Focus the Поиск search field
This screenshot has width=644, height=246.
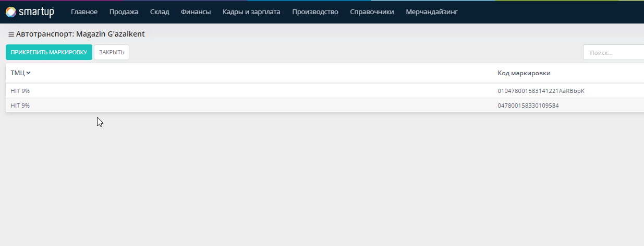point(613,53)
